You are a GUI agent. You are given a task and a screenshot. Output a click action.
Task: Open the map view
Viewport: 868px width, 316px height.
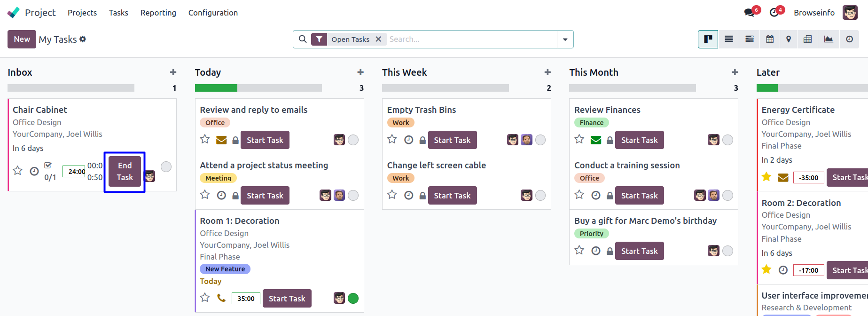point(789,39)
